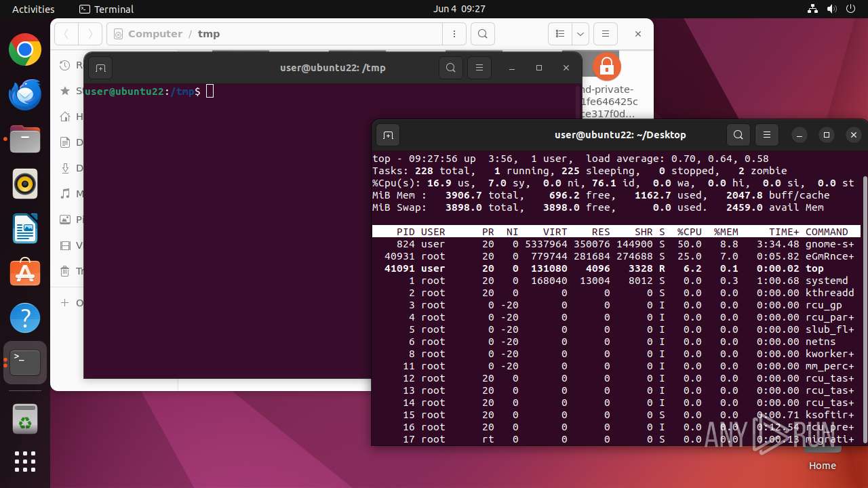Click search icon in the /tmp terminal
Screen dimensions: 868x488
pos(451,68)
